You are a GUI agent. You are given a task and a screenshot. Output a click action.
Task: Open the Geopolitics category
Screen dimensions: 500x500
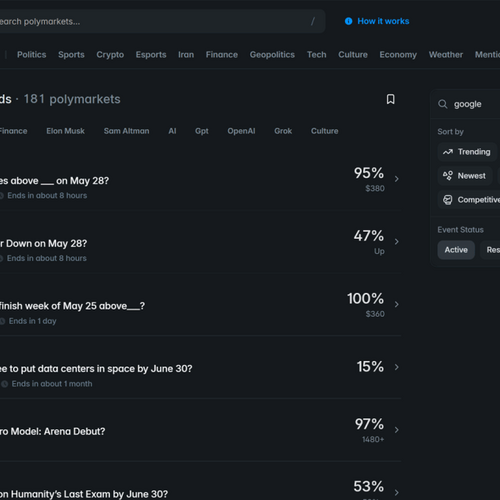click(272, 55)
